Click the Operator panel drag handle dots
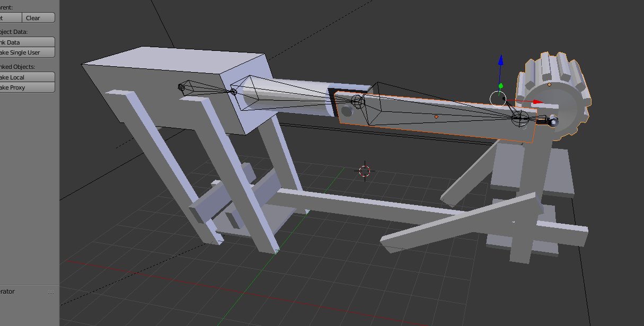Screen dimensions: 644x326 [x=51, y=291]
